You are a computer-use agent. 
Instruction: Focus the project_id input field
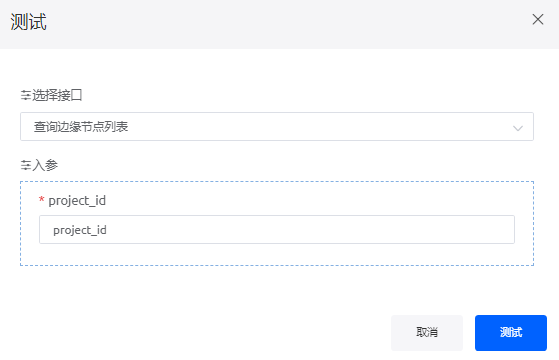[x=277, y=230]
